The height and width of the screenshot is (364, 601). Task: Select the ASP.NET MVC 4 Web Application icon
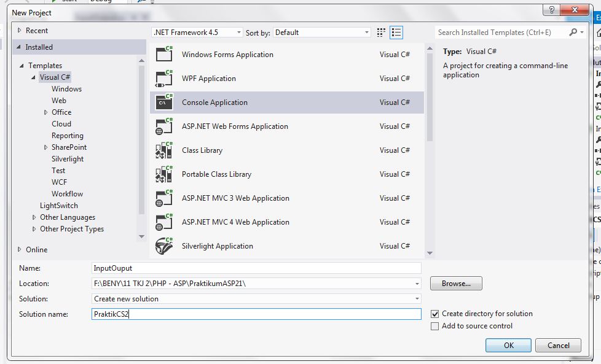165,222
